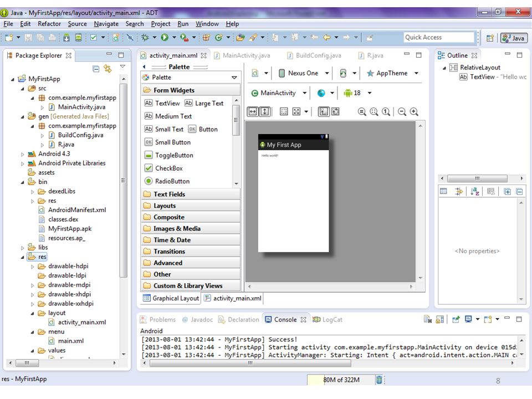532x399 pixels.
Task: Switch to activity_main.xml source tab
Action: coord(233,298)
